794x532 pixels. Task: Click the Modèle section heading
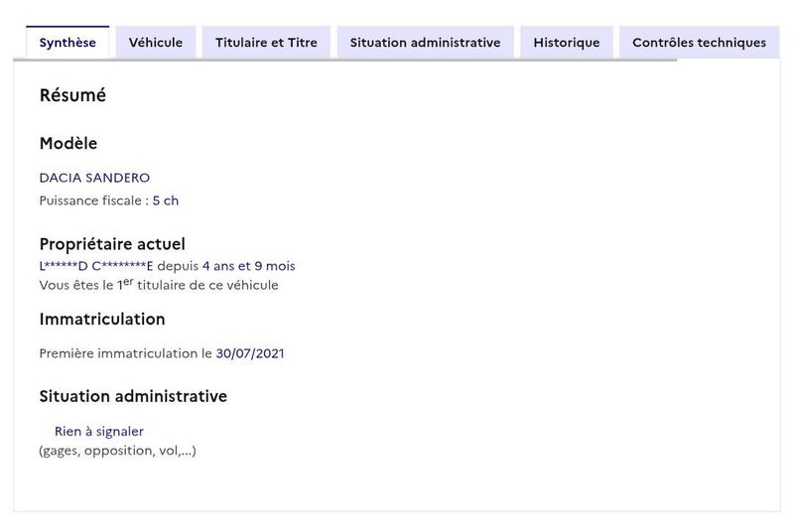[68, 143]
